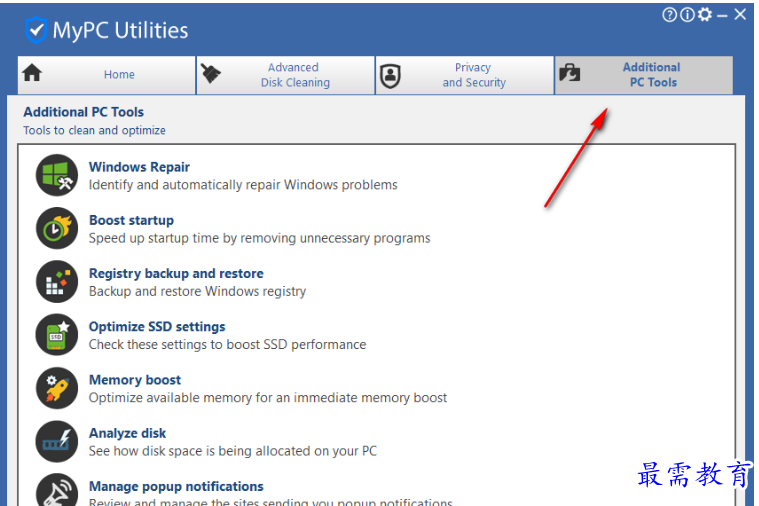759x506 pixels.
Task: Click the help question mark icon
Action: tap(669, 15)
